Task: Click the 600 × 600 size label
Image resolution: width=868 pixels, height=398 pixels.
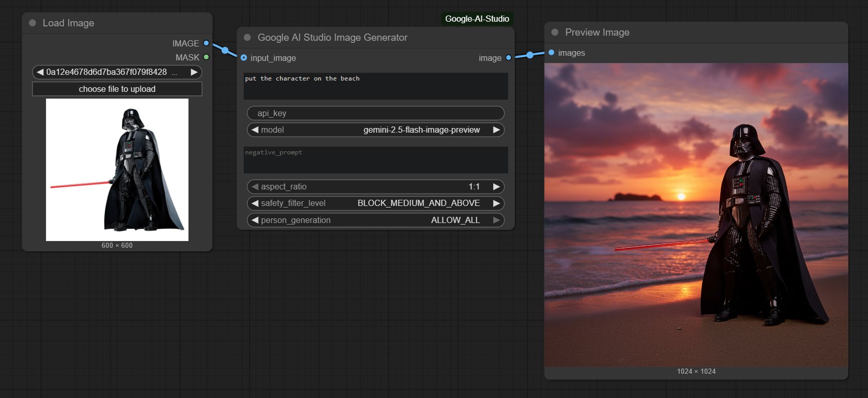Action: click(117, 246)
